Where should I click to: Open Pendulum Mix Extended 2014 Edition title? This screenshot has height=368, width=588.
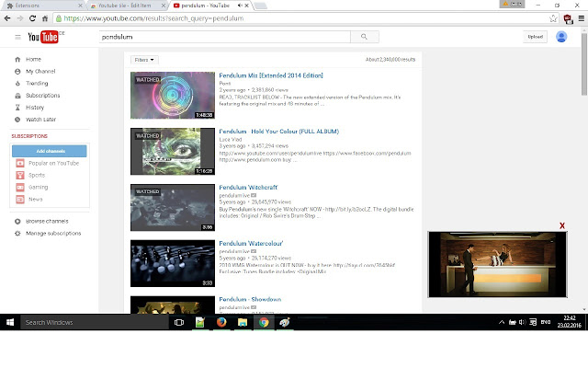pyautogui.click(x=271, y=75)
